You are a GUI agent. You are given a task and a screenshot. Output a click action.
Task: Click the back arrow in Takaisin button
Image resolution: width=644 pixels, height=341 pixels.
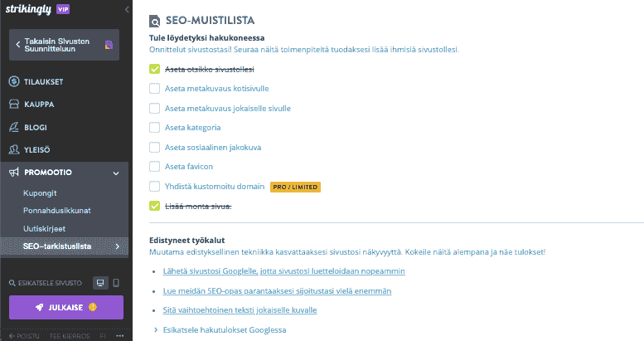17,45
